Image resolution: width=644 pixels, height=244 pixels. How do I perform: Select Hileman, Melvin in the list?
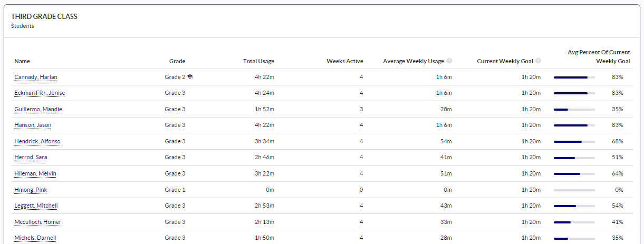click(35, 173)
